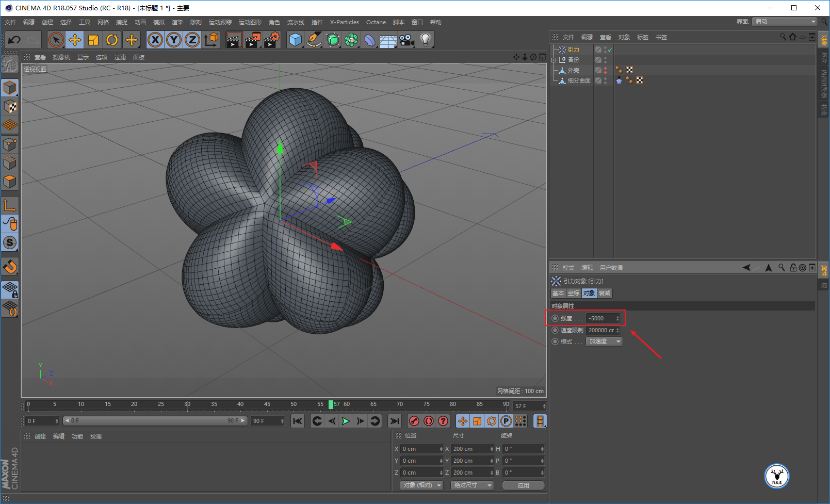830x504 pixels.
Task: Open material manager 创建 menu
Action: click(40, 436)
